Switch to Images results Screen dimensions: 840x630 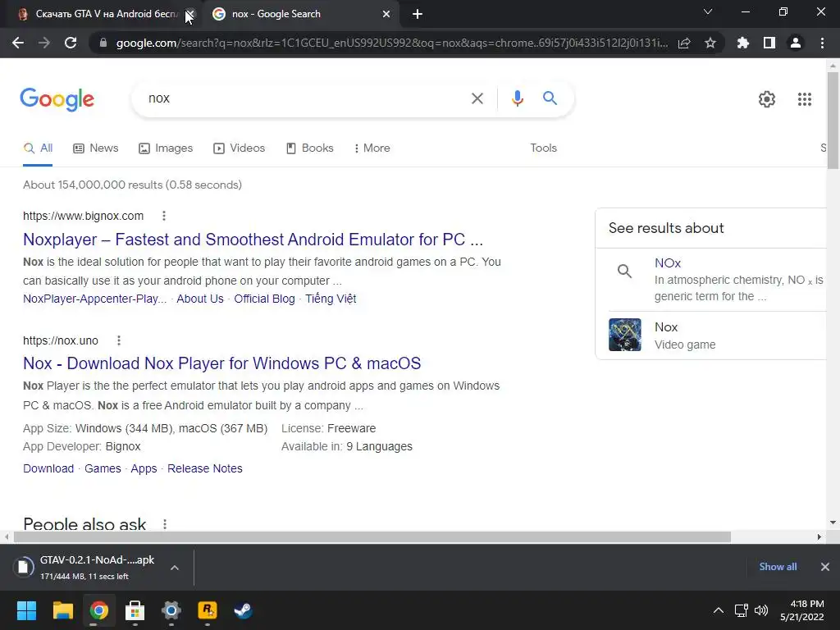pyautogui.click(x=166, y=148)
